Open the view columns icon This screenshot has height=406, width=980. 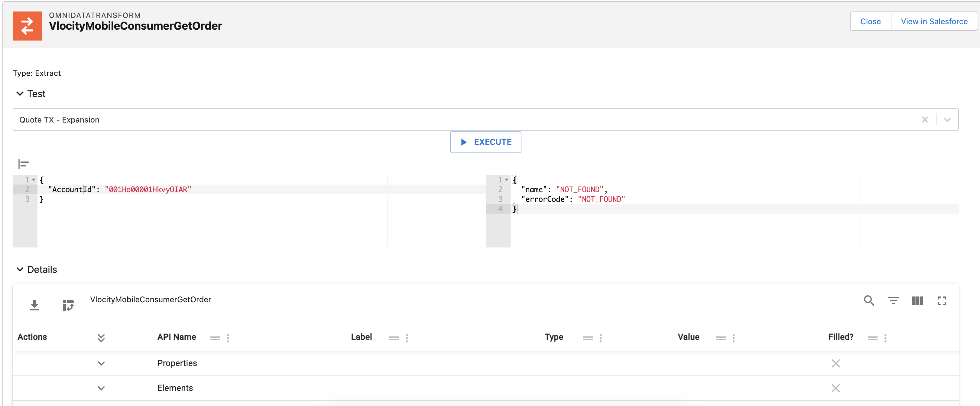click(x=918, y=300)
